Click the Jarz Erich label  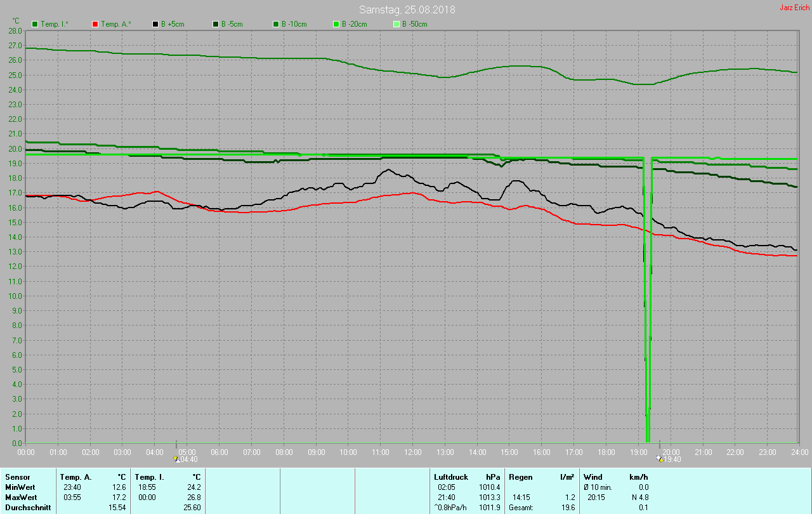(794, 8)
